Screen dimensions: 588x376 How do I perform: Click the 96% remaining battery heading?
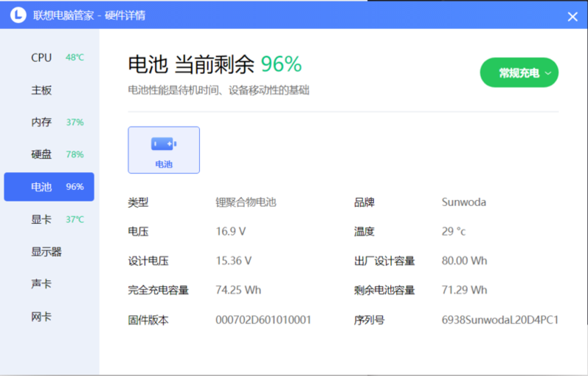[x=281, y=65]
